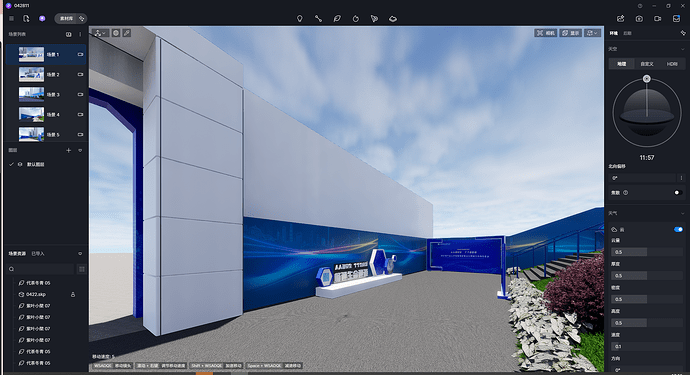Click the lock icon on 0422.skp row
This screenshot has height=375, width=690.
click(x=73, y=294)
